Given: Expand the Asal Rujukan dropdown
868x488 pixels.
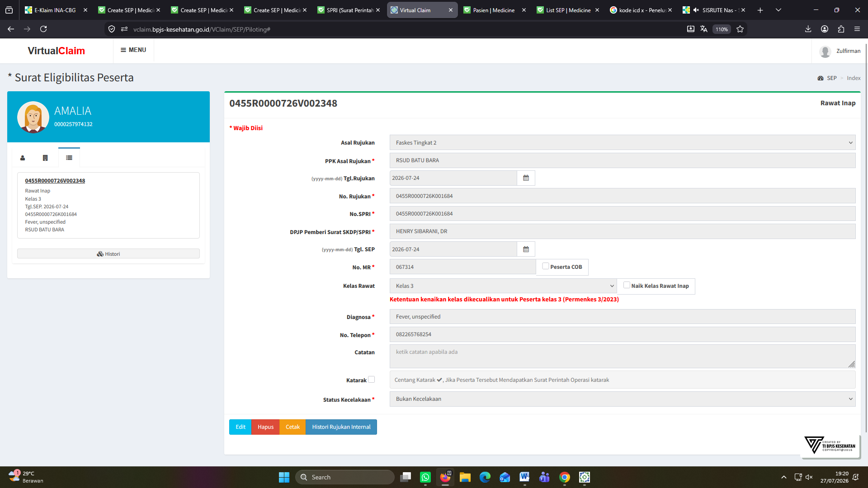Looking at the screenshot, I should coord(623,143).
